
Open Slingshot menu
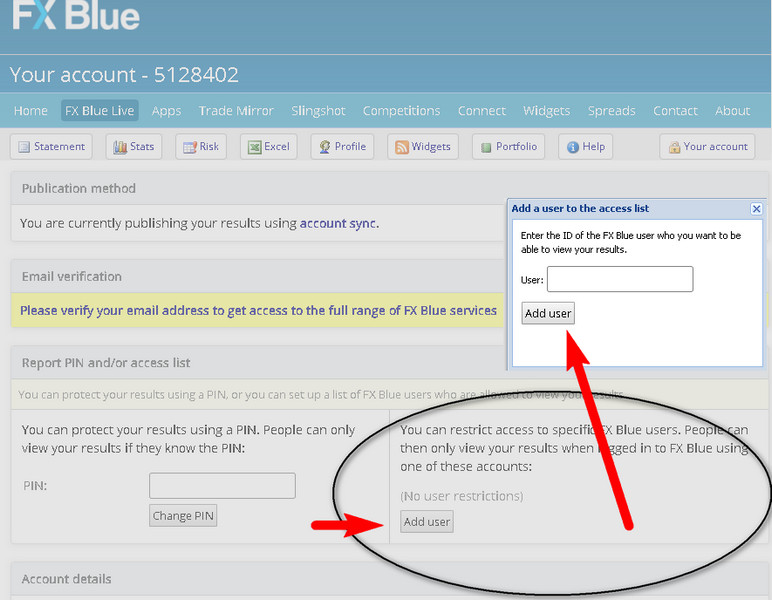point(318,111)
